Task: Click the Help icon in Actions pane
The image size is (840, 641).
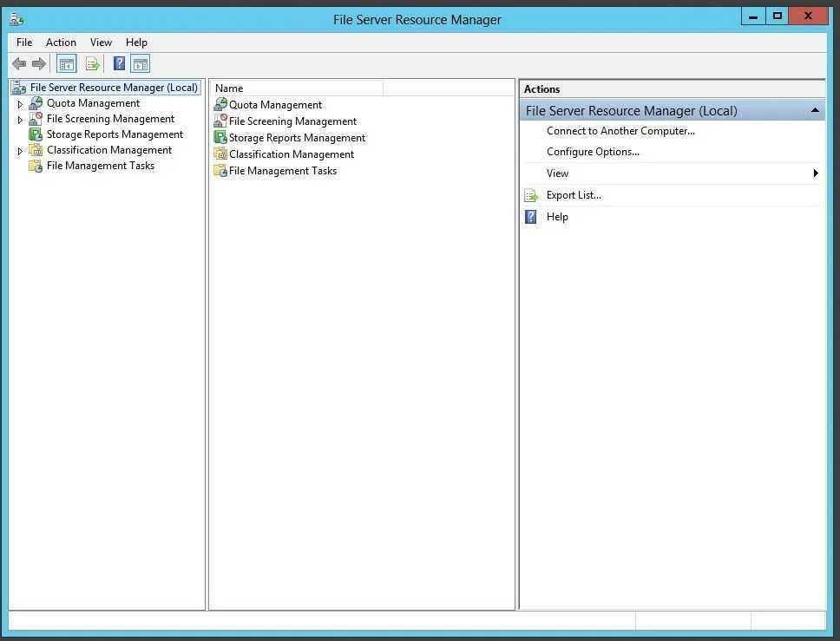Action: click(x=531, y=217)
